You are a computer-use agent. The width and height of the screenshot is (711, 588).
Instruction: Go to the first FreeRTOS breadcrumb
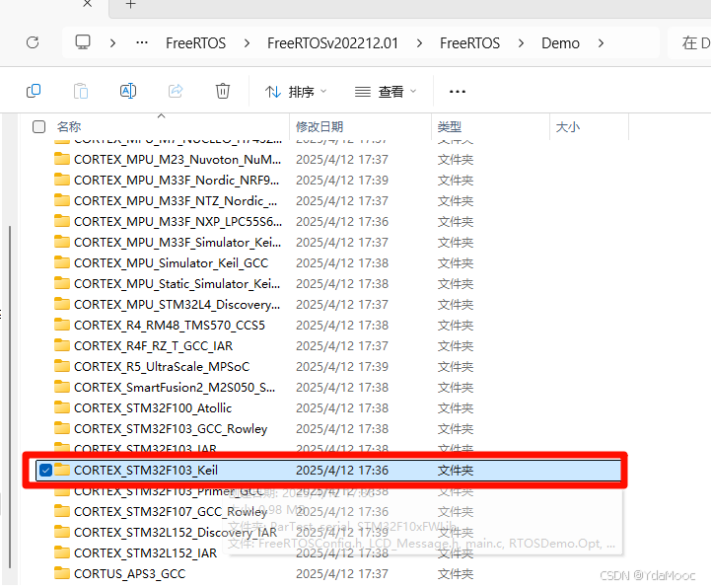pos(195,43)
